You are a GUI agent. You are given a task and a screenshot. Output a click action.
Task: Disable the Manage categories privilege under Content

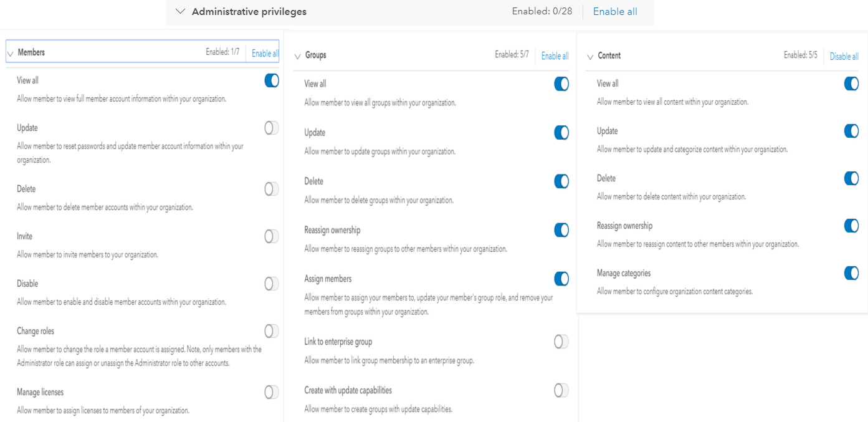coord(851,273)
